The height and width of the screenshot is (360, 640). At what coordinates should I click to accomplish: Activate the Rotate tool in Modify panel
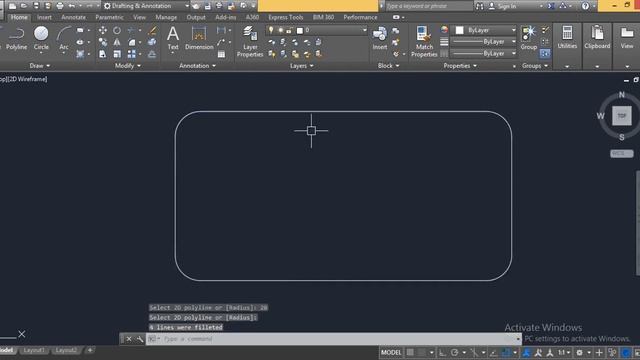coord(117,30)
